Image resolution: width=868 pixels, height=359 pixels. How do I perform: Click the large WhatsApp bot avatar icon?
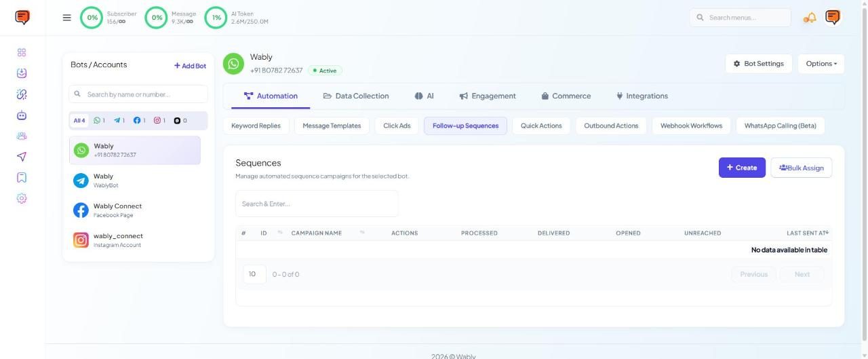(x=234, y=64)
